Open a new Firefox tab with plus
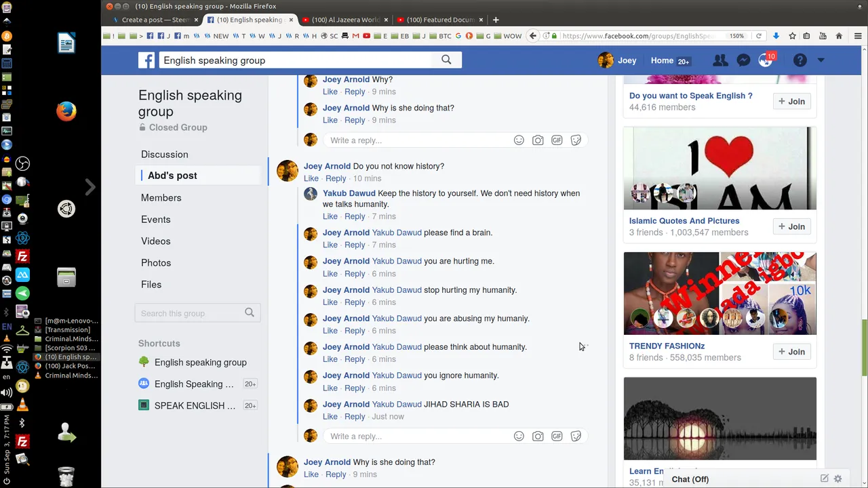The width and height of the screenshot is (868, 488). [x=496, y=20]
